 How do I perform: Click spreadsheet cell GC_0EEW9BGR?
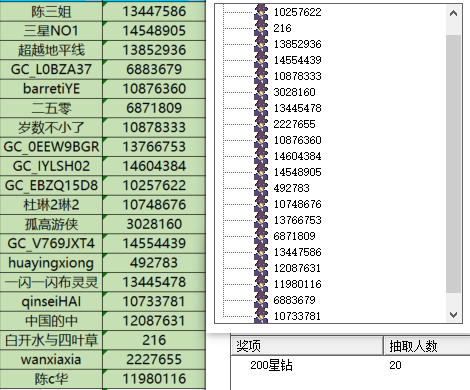point(51,147)
